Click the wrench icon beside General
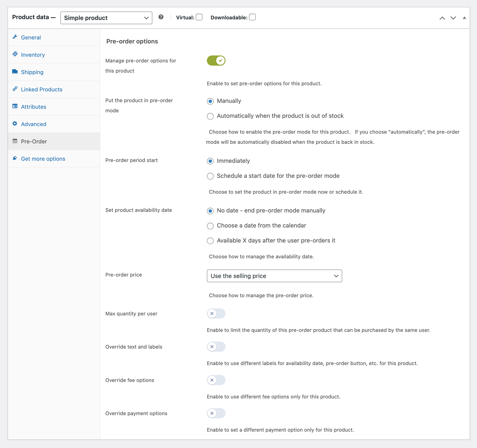This screenshot has width=477, height=448. [15, 37]
